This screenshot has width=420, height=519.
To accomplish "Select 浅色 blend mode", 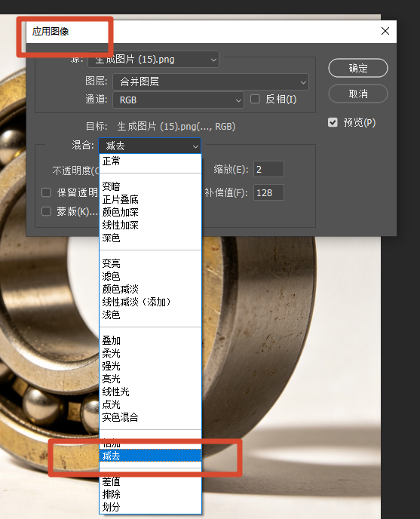I will pos(150,315).
